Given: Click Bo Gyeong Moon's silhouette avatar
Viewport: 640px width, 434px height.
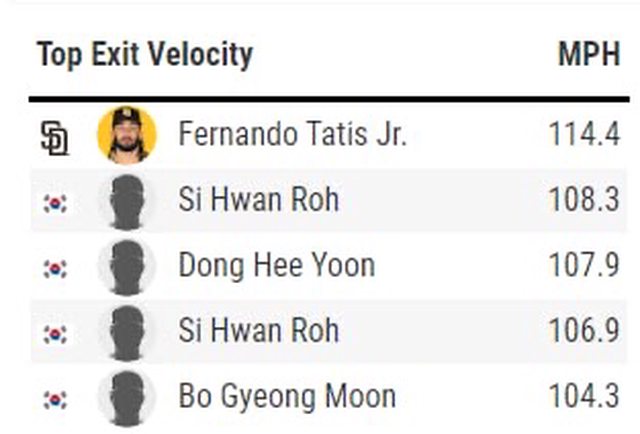Looking at the screenshot, I should 126,397.
